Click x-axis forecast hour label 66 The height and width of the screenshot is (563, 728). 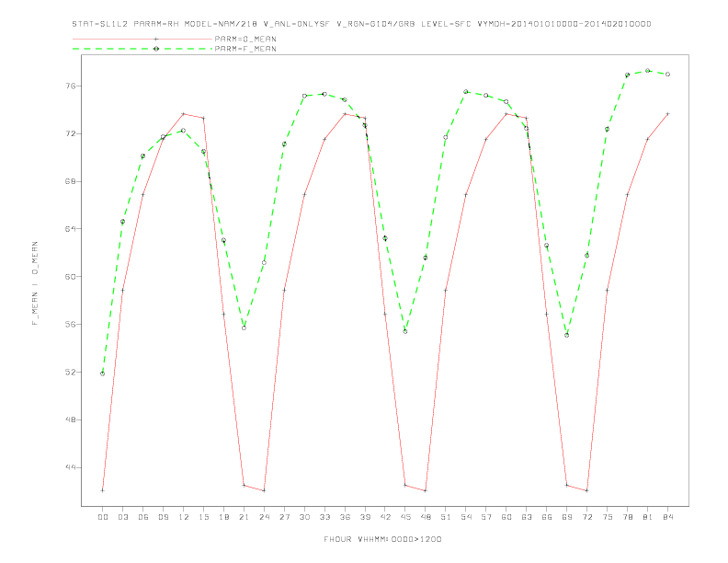point(547,517)
